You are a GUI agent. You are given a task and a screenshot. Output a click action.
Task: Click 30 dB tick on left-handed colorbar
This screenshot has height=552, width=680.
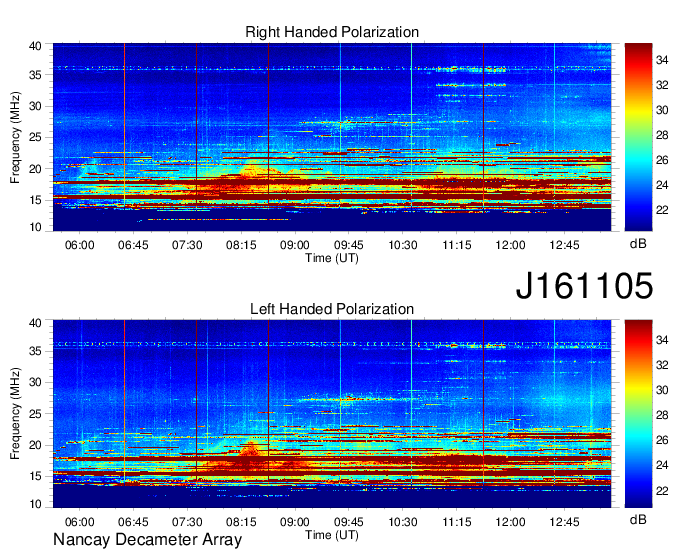(x=662, y=390)
